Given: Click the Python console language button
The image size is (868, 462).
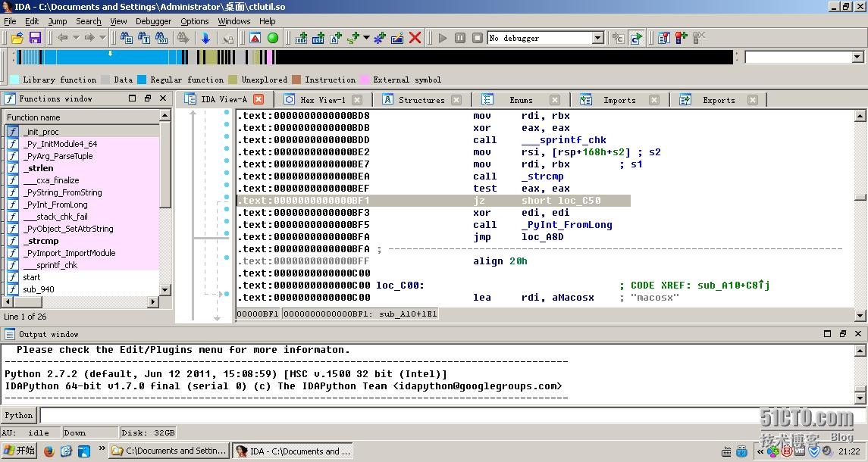Looking at the screenshot, I should (x=19, y=415).
